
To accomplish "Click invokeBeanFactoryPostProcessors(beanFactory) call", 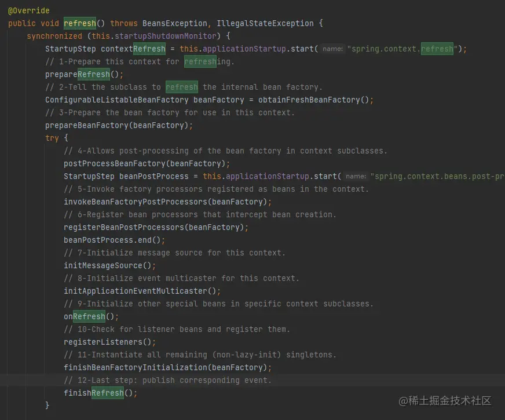I will (165, 202).
